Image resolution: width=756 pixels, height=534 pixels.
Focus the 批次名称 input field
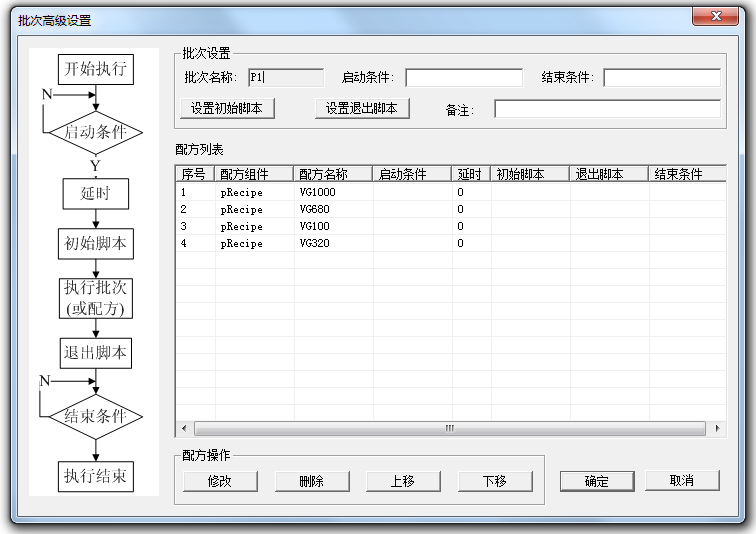286,78
